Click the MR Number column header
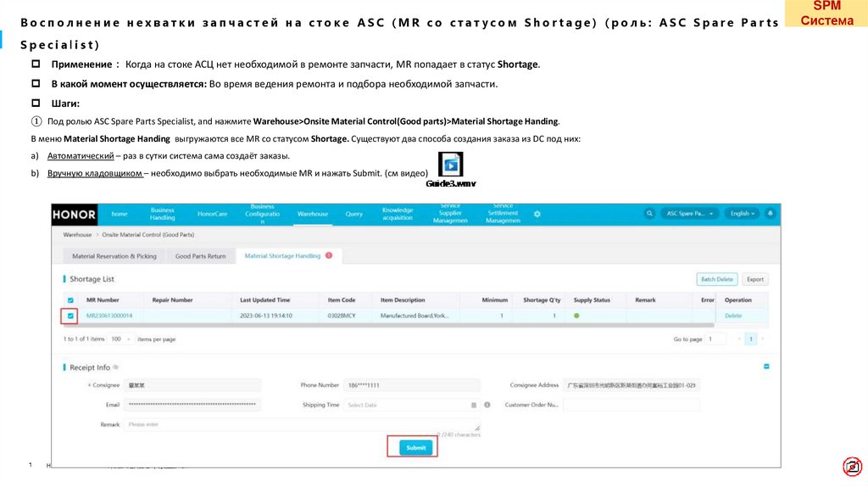 tap(103, 299)
